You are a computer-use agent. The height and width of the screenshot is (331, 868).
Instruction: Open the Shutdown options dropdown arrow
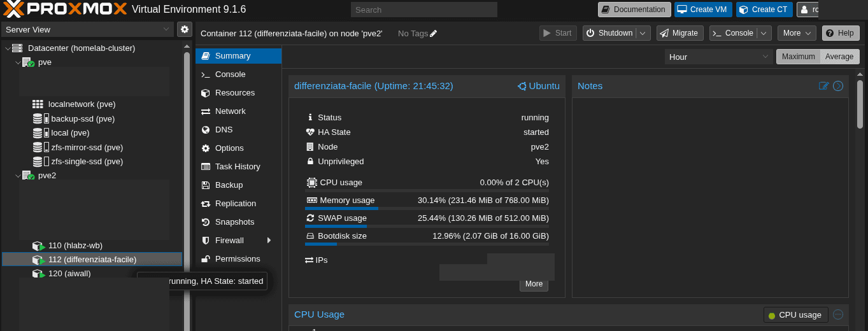(x=643, y=33)
